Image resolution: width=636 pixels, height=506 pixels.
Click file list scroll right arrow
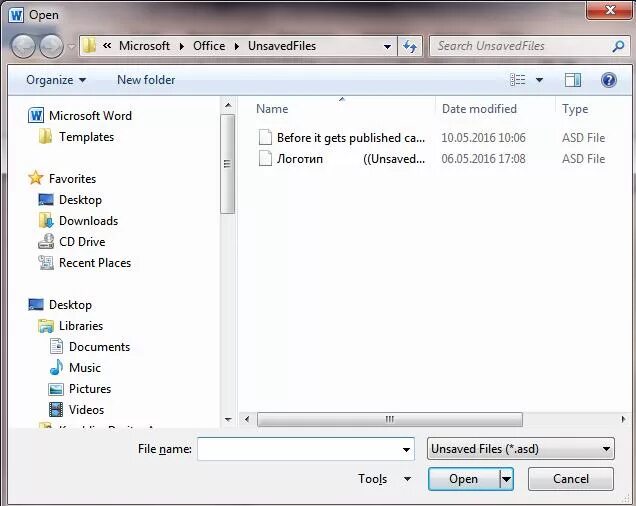[623, 419]
